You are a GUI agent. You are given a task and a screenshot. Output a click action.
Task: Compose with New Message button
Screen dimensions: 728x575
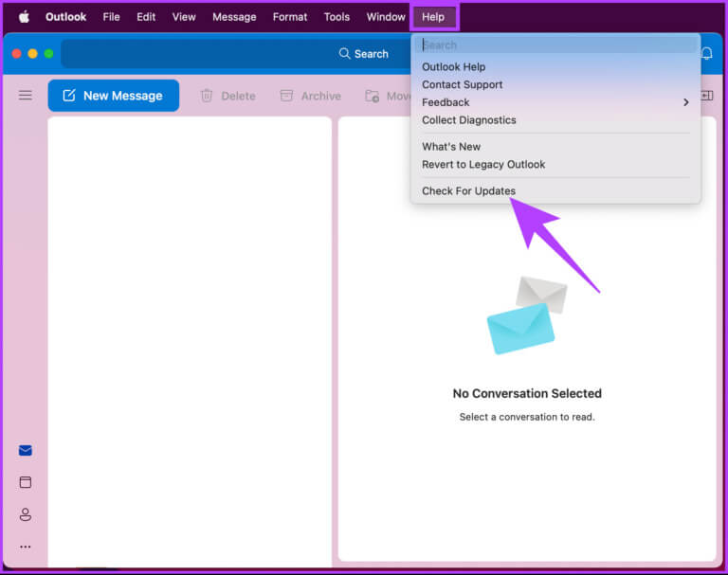click(114, 96)
